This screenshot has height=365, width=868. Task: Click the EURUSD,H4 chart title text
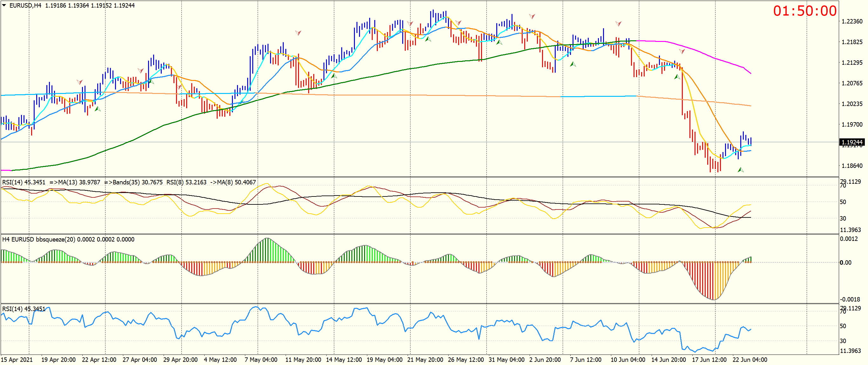[x=25, y=5]
